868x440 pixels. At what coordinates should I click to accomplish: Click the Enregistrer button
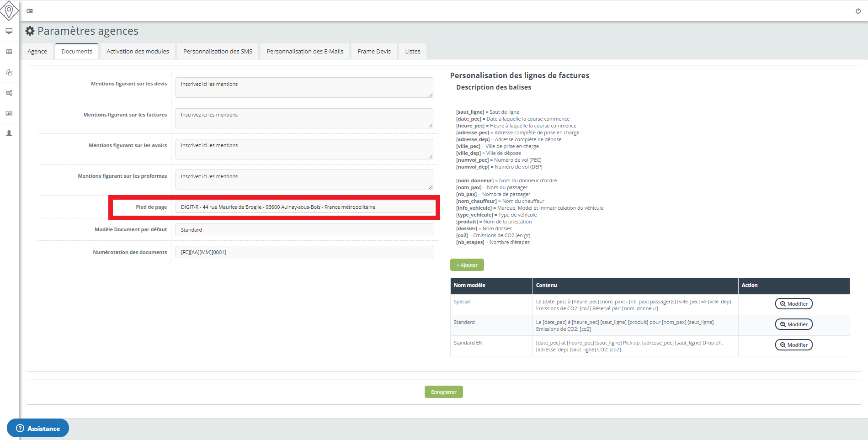[443, 392]
